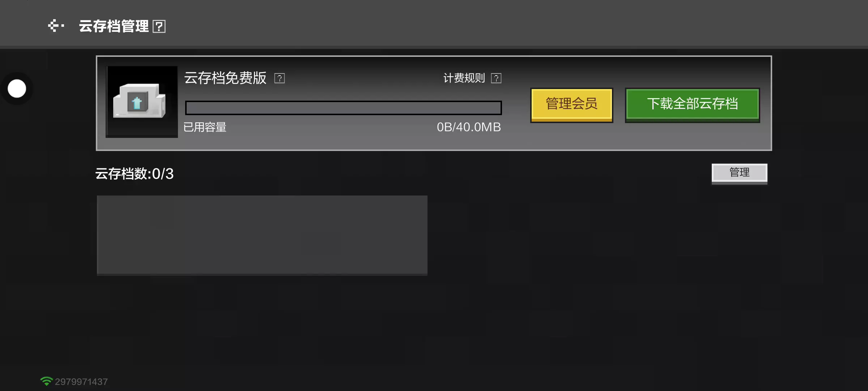Tap the white floating circle button
Image resolution: width=868 pixels, height=391 pixels.
coord(17,89)
